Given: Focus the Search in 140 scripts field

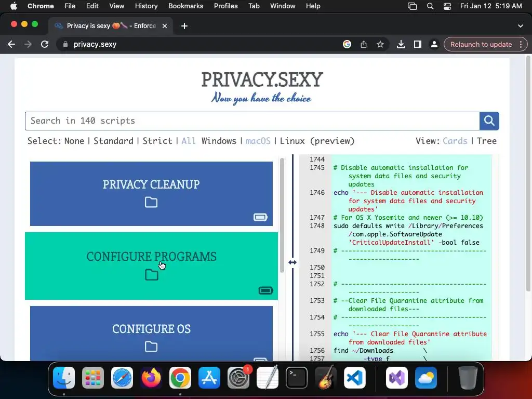Looking at the screenshot, I should [x=252, y=121].
